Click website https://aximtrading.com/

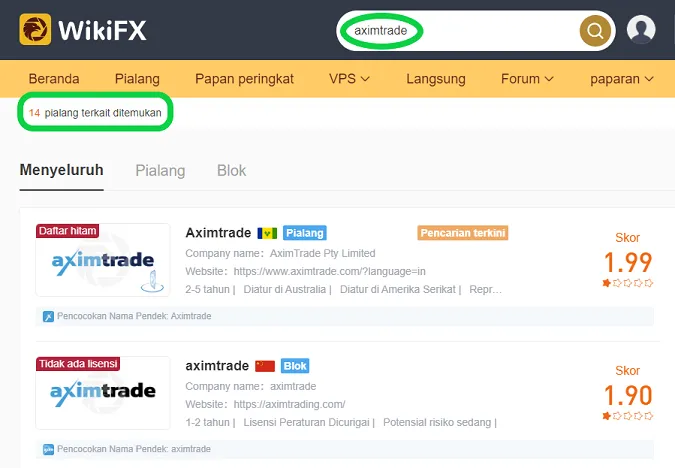coord(289,405)
